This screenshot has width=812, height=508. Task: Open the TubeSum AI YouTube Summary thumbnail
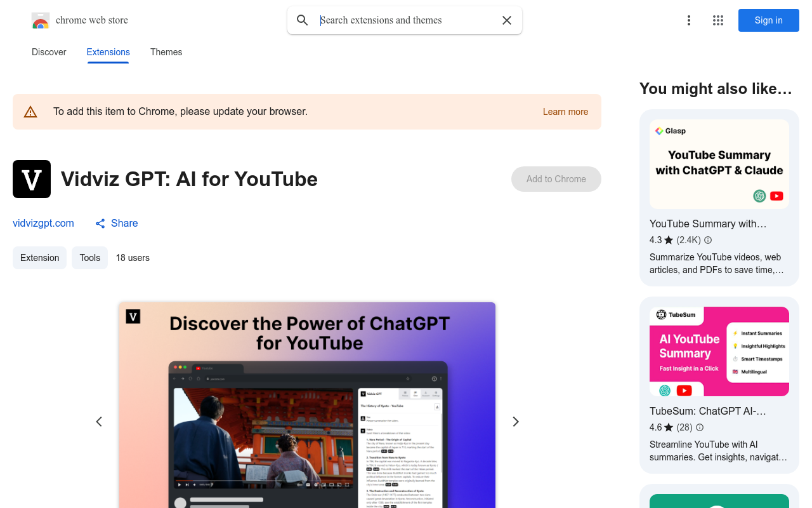tap(719, 351)
